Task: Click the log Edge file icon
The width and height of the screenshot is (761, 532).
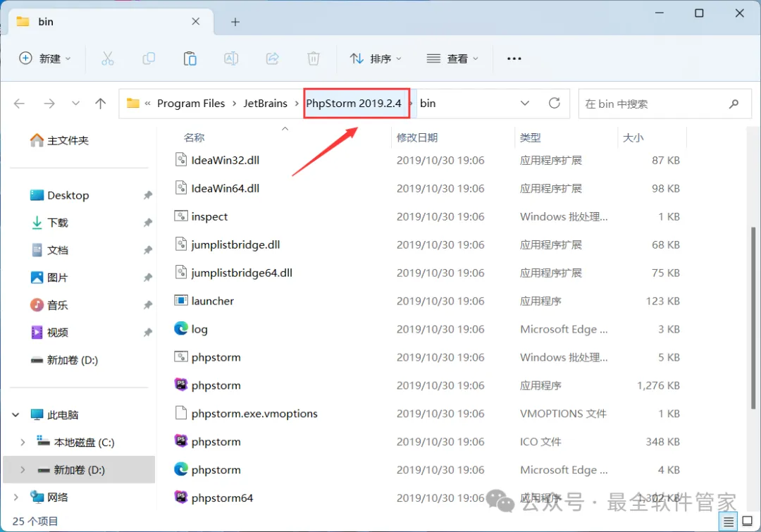Action: click(x=180, y=328)
